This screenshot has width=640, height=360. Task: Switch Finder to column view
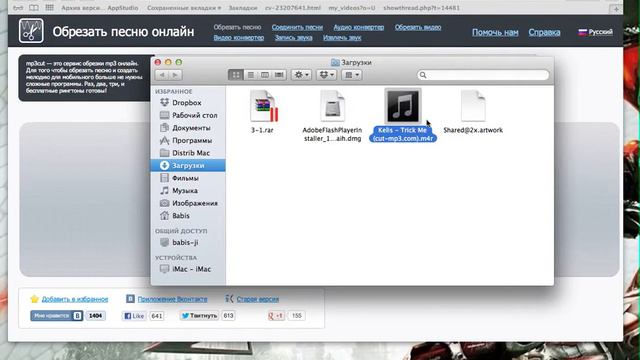tap(265, 75)
